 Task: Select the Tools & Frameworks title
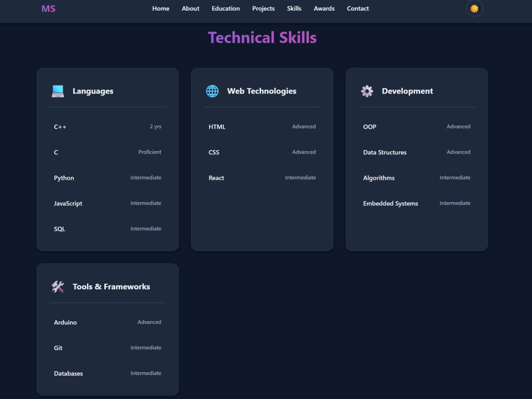[111, 287]
